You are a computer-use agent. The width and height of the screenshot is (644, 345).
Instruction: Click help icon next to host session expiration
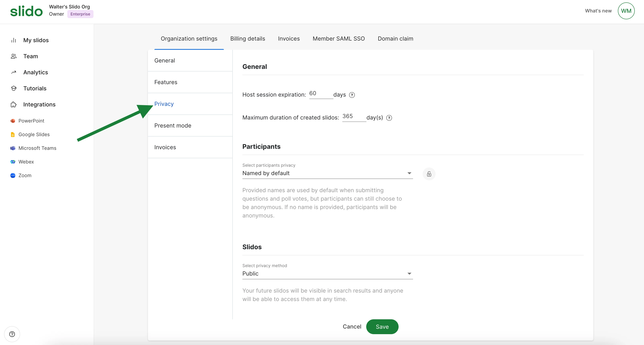[352, 95]
